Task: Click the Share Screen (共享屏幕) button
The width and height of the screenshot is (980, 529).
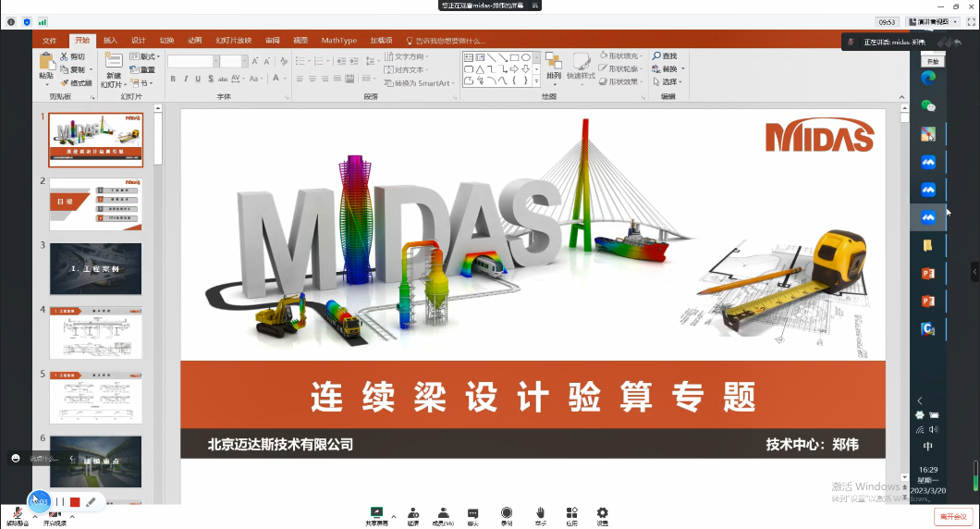Action: pos(377,516)
